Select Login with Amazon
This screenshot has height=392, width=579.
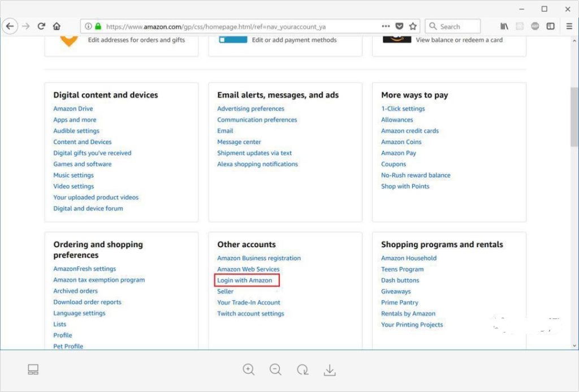pyautogui.click(x=244, y=280)
